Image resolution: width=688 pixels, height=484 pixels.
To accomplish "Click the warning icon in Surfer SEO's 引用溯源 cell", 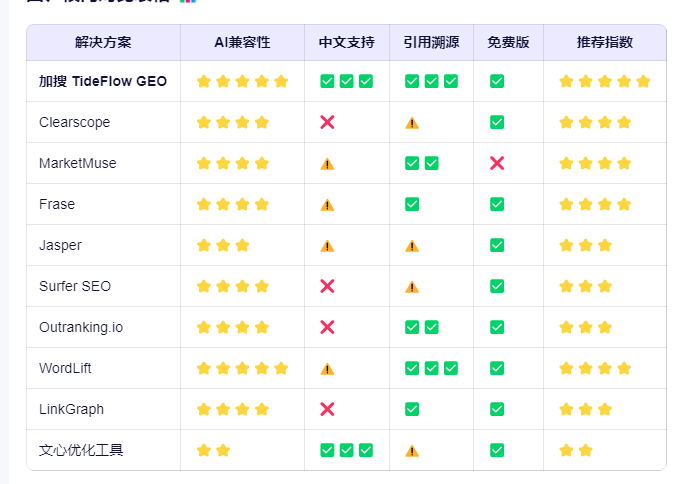I will point(412,287).
